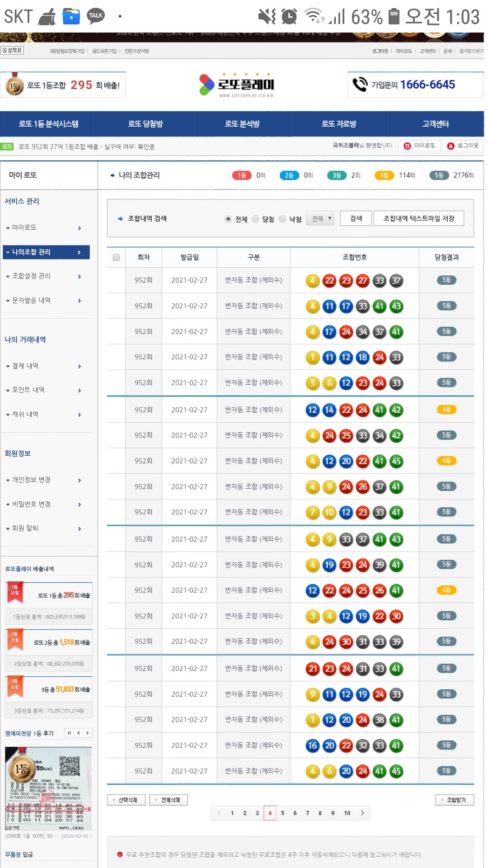The height and width of the screenshot is (868, 488).
Task: Pause the 명예의전당 slideshow
Action: tap(69, 733)
